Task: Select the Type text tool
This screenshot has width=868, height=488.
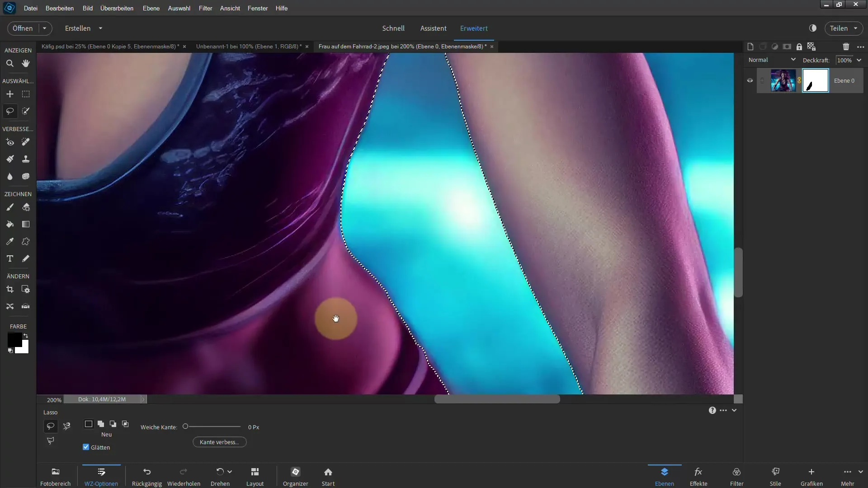Action: (9, 258)
